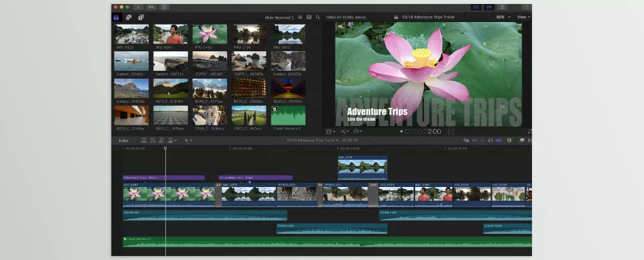Connect clip to primary storyline icon
Viewport: 644px width, 260px height.
coord(144,140)
